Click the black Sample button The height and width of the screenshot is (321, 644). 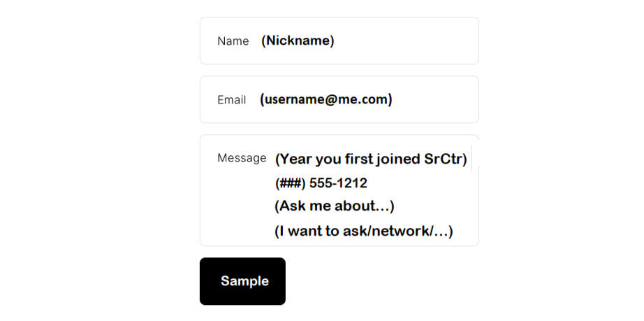pyautogui.click(x=242, y=281)
